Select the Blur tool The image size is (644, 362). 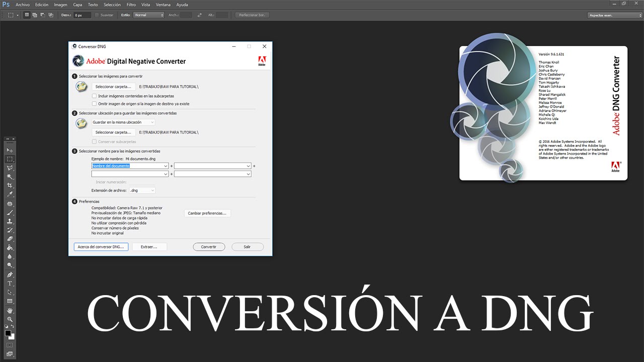coord(10,256)
